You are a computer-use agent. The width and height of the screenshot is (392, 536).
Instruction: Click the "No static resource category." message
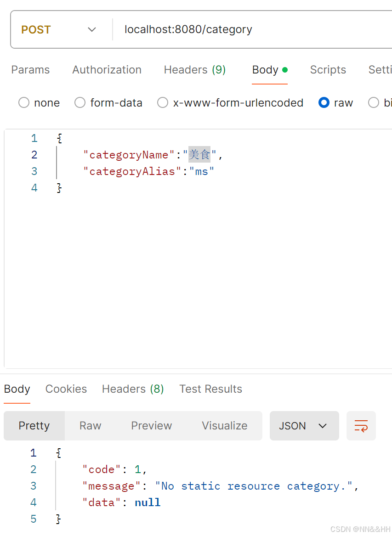[254, 486]
